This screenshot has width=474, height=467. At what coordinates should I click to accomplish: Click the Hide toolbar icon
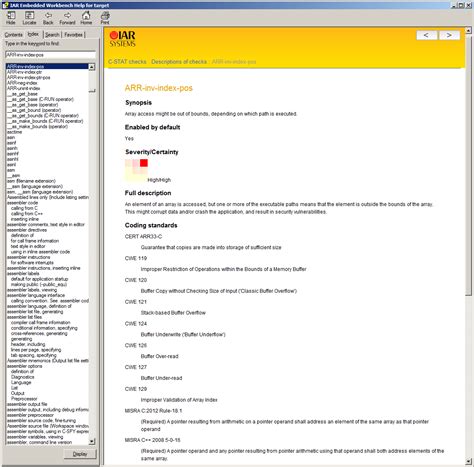click(x=11, y=18)
